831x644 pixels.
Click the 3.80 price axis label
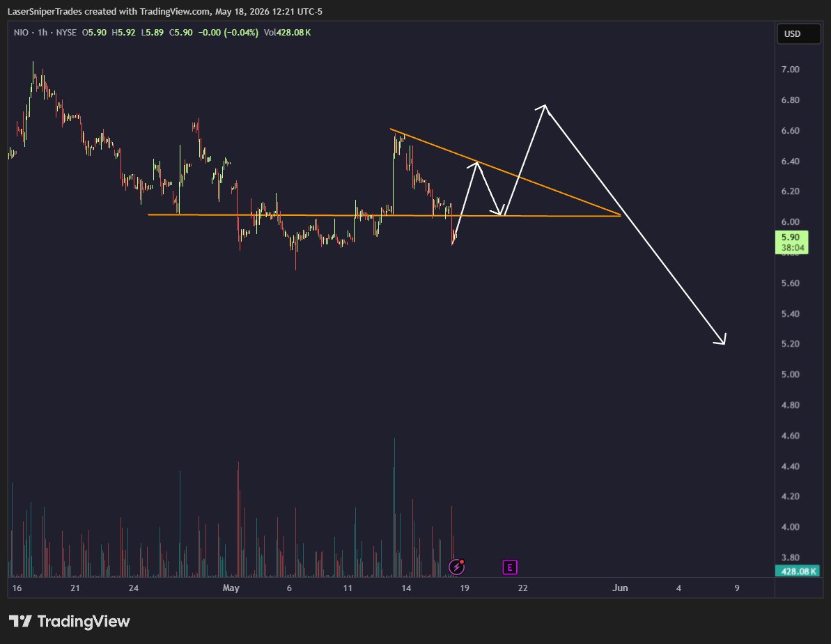790,558
